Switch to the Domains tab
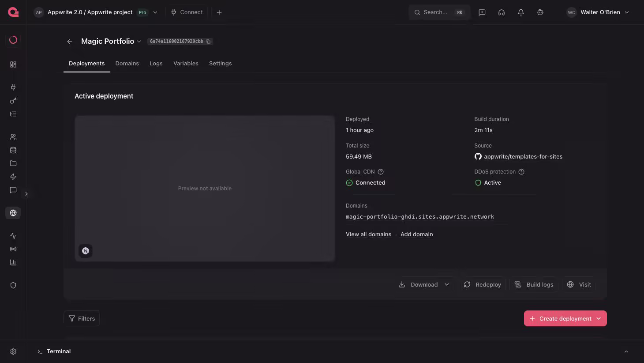The height and width of the screenshot is (363, 644). [x=127, y=64]
